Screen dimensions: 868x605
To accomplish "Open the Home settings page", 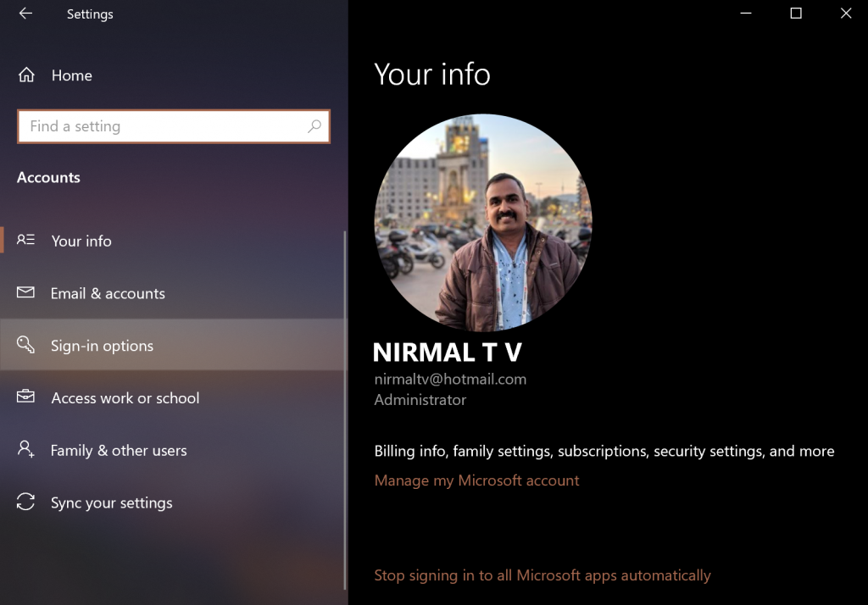I will pyautogui.click(x=173, y=75).
